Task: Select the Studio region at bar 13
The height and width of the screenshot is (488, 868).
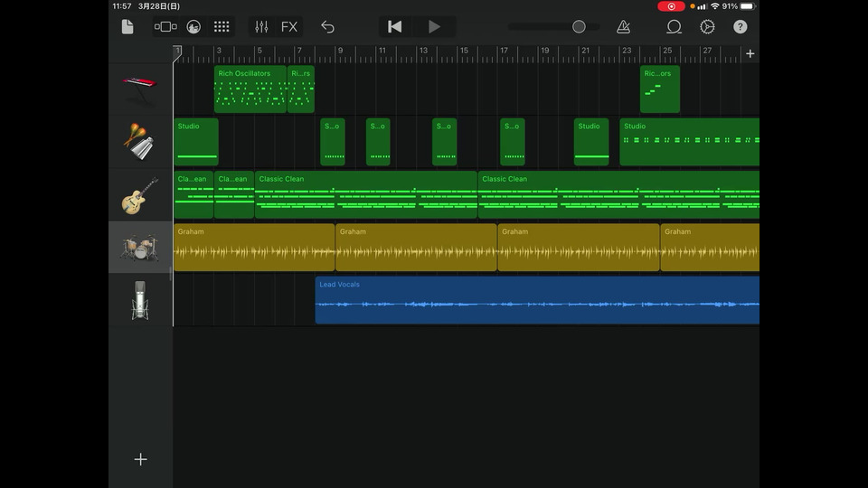Action: point(445,142)
